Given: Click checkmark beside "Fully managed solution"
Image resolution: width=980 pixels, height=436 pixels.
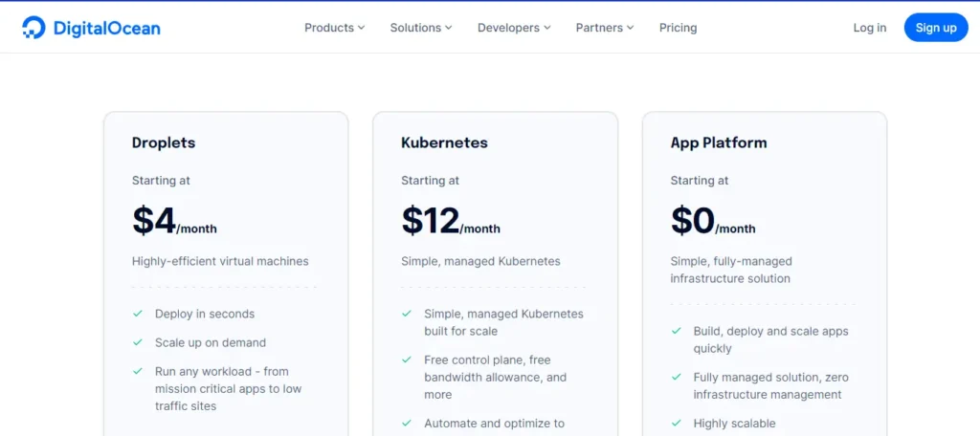Looking at the screenshot, I should click(x=677, y=378).
